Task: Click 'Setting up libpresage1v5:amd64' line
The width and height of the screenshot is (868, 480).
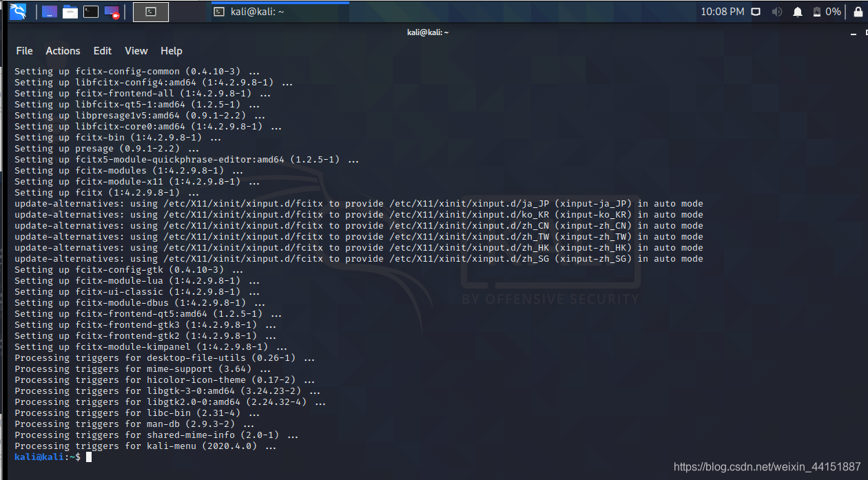Action: [x=140, y=116]
